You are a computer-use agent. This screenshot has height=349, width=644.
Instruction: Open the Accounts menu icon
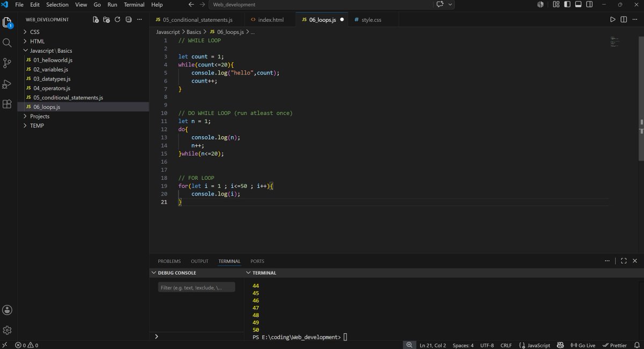(x=7, y=310)
